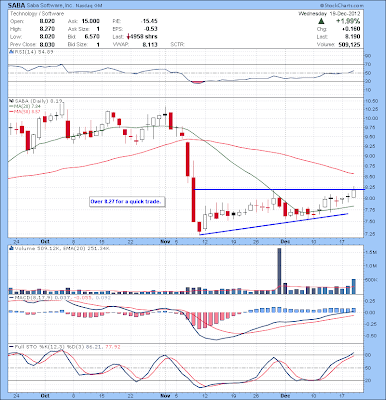The width and height of the screenshot is (386, 400).
Task: Click the Bid price value 6.570
Action: [92, 37]
